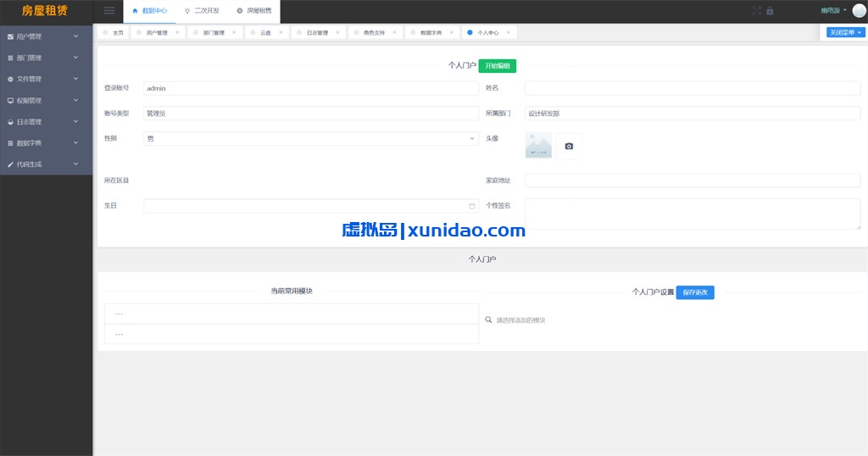Click the search icon next to 请选择添加的模块
The height and width of the screenshot is (456, 868).
pyautogui.click(x=488, y=320)
